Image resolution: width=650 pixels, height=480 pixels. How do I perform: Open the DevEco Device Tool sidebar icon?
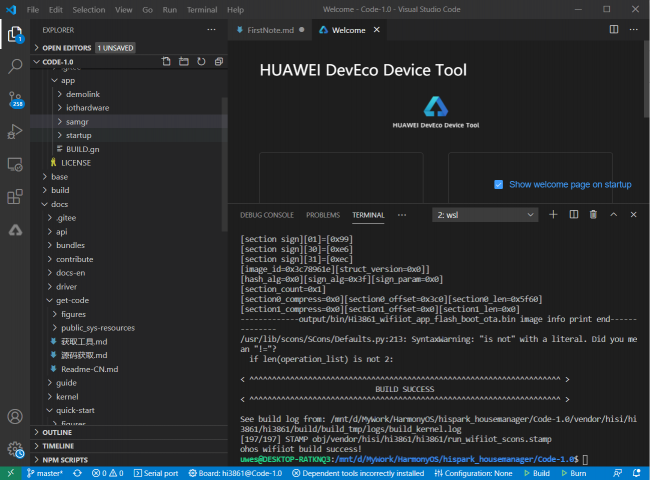15,230
